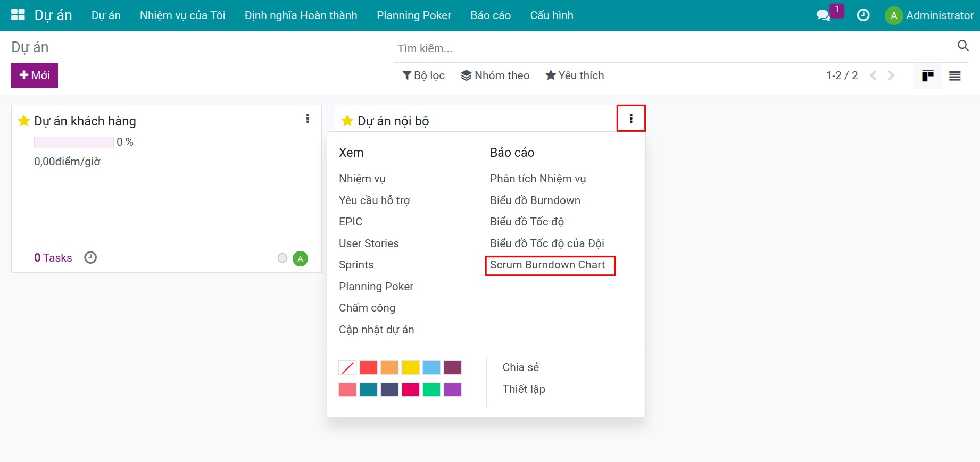Open Định nghĩa Hoàn thành menu
The height and width of the screenshot is (462, 980).
[x=301, y=15]
